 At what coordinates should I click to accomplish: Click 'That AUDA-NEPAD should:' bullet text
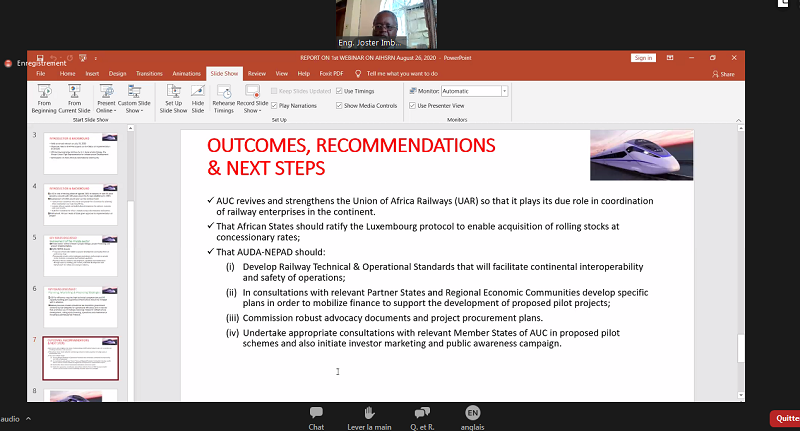[270, 252]
